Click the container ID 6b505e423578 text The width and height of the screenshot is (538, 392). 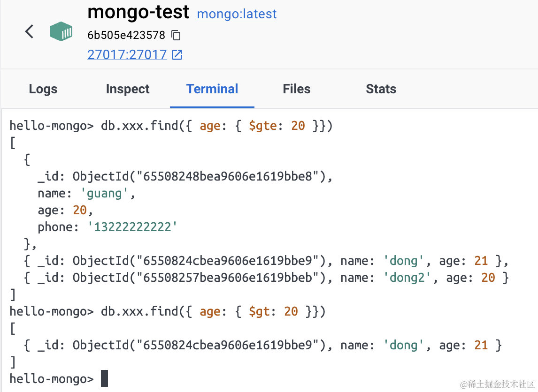(x=126, y=35)
